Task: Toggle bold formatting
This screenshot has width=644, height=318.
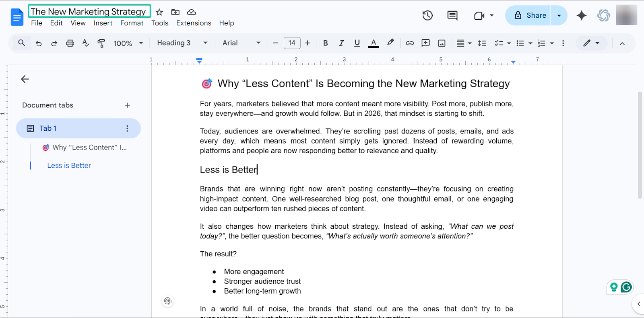Action: tap(326, 43)
